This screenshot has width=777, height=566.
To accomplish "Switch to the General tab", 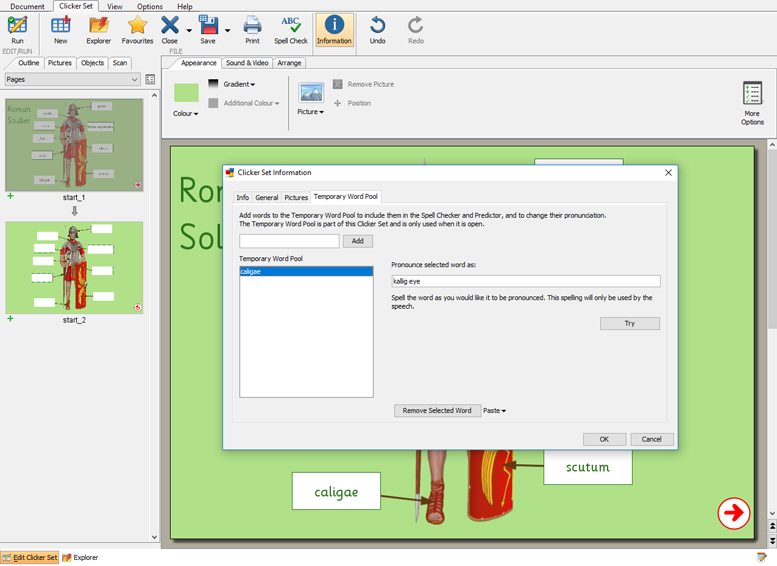I will pyautogui.click(x=266, y=198).
